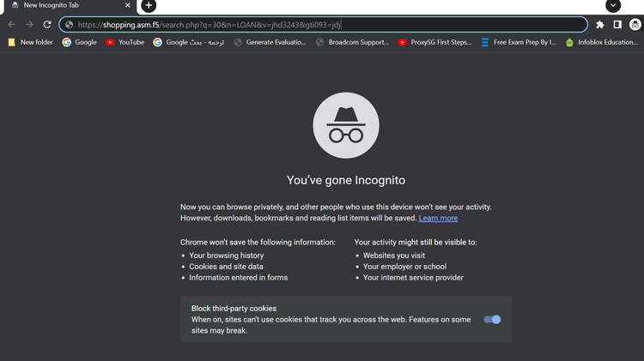Click the back navigation arrow
This screenshot has height=361, width=644.
[x=11, y=25]
